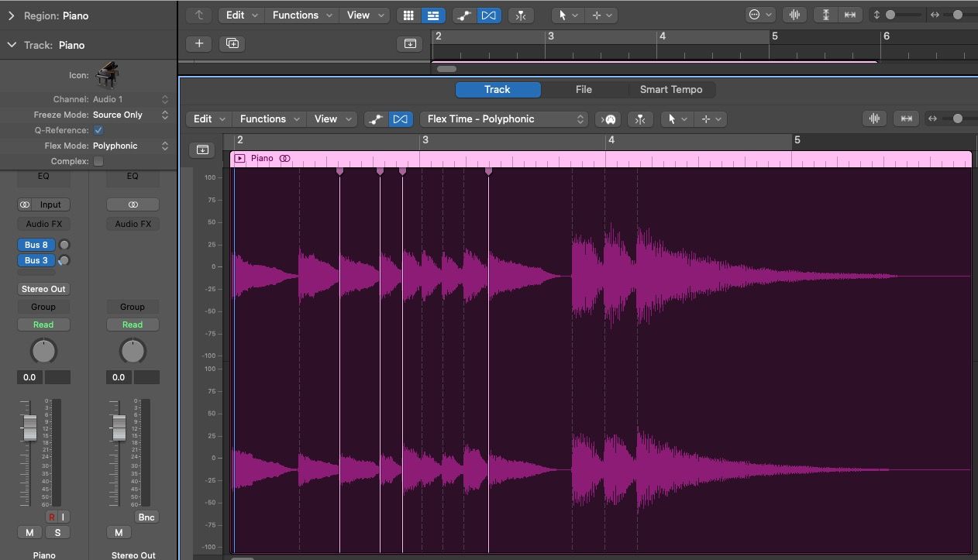This screenshot has height=560, width=978.
Task: Enable the Complex checkbox in the Track inspector
Action: (x=100, y=161)
